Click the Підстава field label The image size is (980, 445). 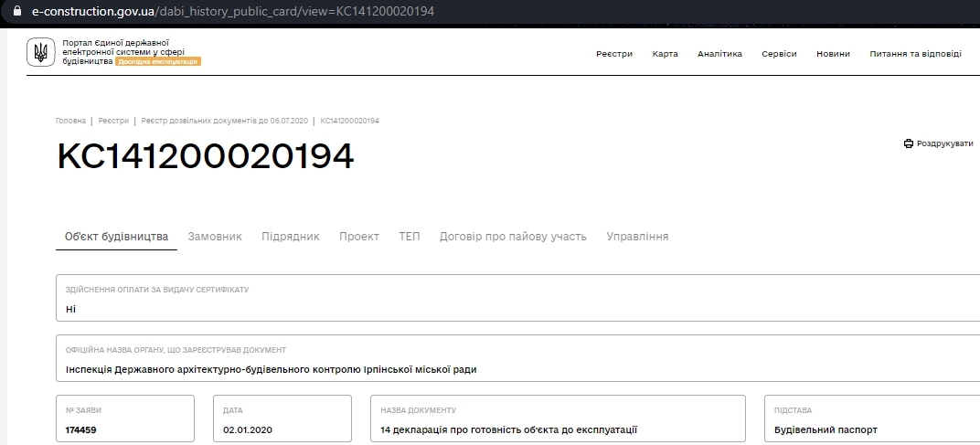click(794, 410)
